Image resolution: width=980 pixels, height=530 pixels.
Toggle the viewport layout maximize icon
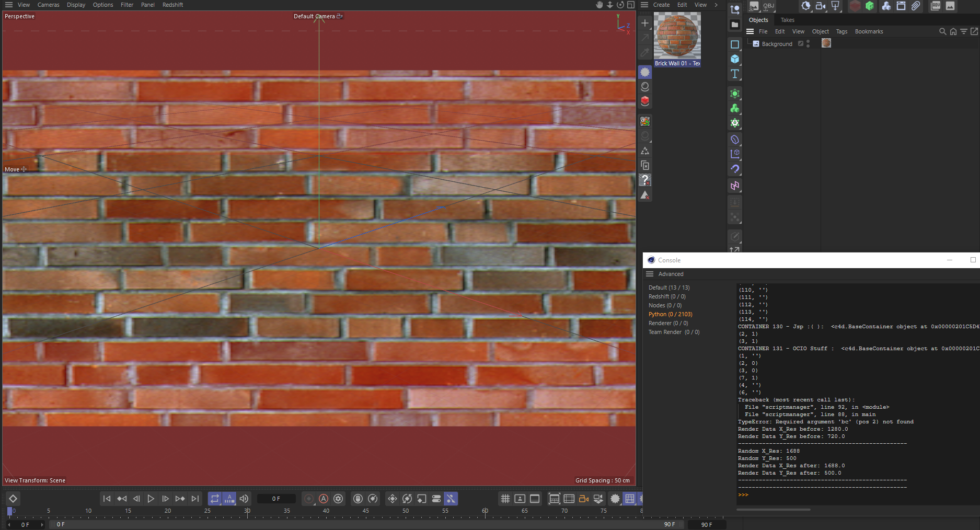click(x=631, y=5)
